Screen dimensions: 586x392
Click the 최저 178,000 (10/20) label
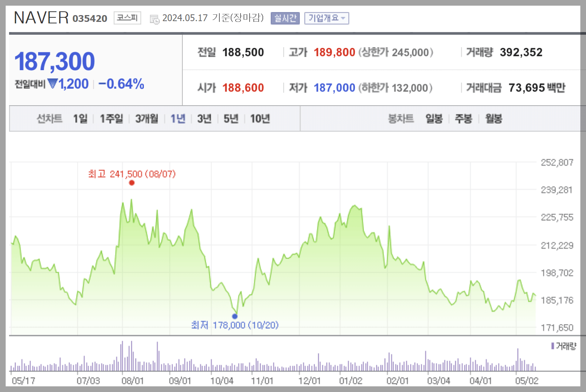234,325
